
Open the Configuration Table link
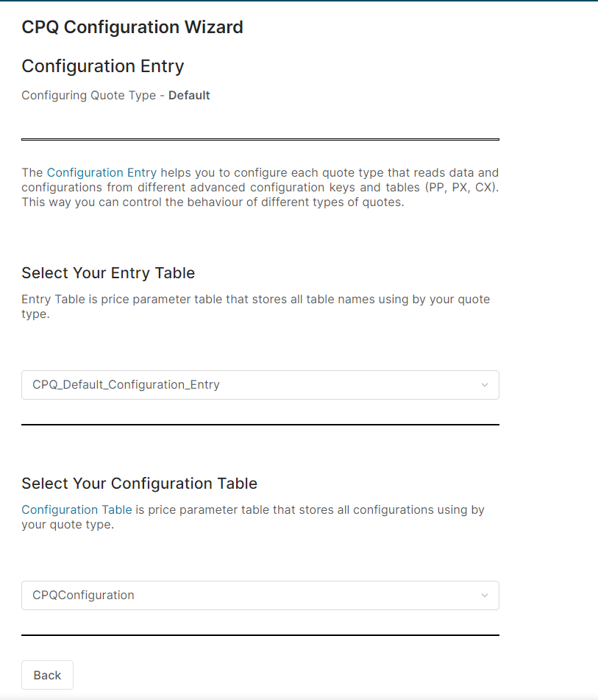pyautogui.click(x=76, y=509)
